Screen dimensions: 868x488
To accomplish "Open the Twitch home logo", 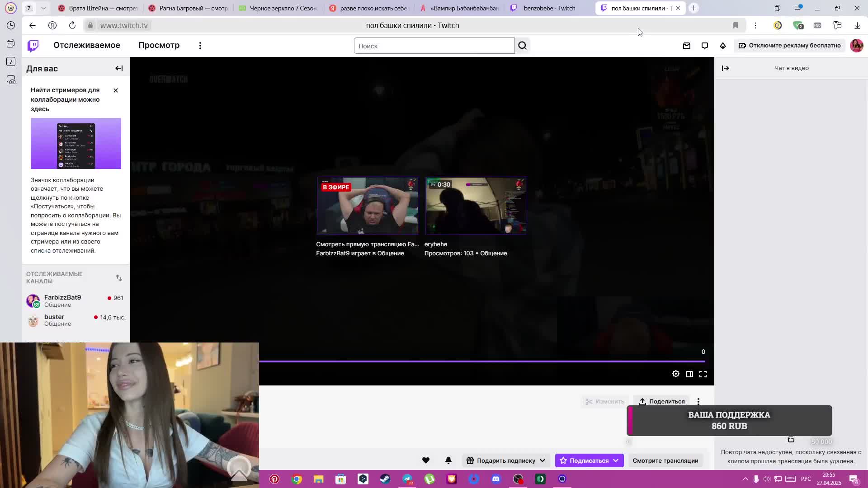I will tap(33, 46).
